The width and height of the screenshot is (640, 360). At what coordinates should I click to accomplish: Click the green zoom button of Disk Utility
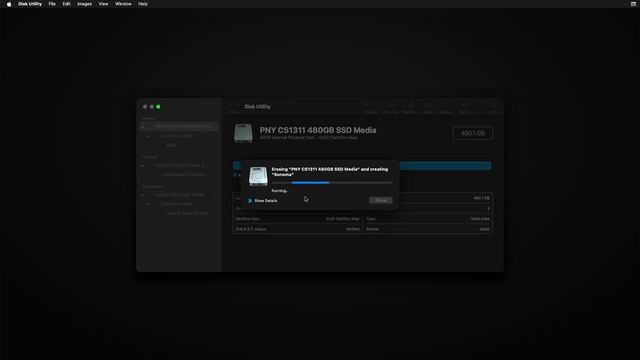click(158, 107)
